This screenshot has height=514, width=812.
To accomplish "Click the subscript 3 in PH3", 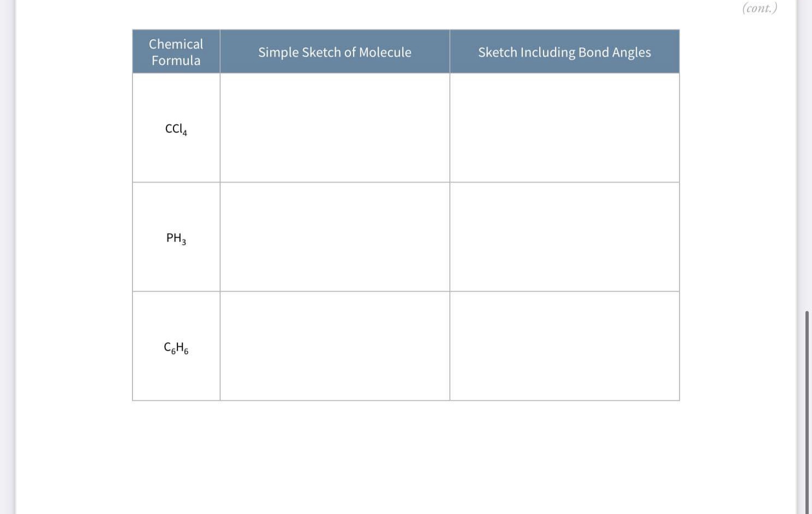I will 184,242.
